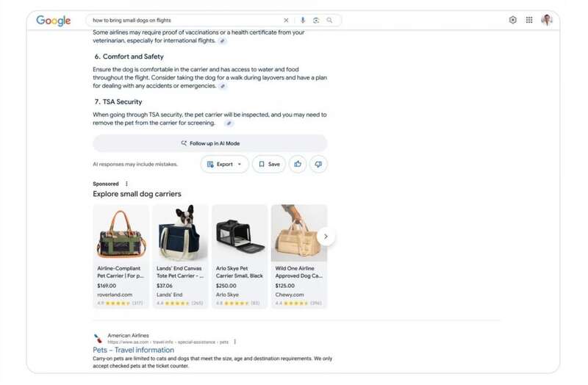Viewport: 588px width, 385px height.
Task: Click the 7. TSA Security heading
Action: pyautogui.click(x=118, y=102)
